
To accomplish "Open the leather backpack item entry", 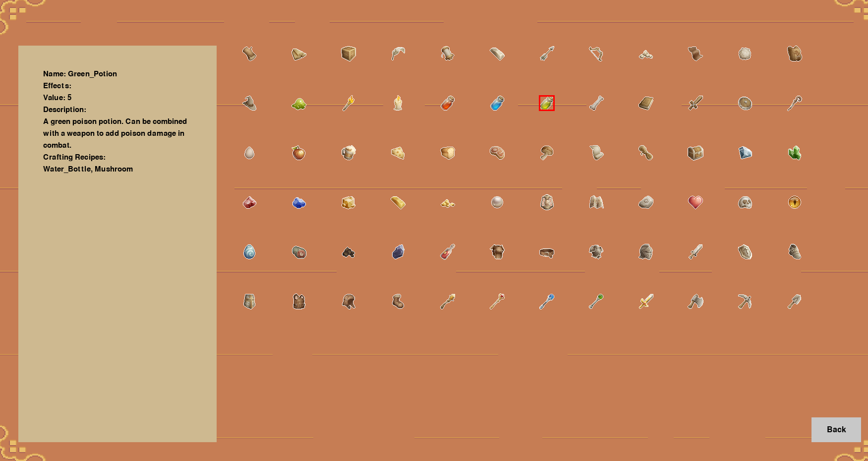I will click(x=795, y=54).
